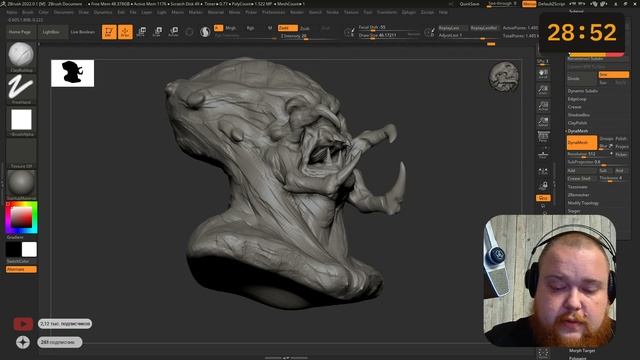The image size is (640, 360).
Task: Toggle the Smt option beside Divide
Action: click(x=613, y=75)
